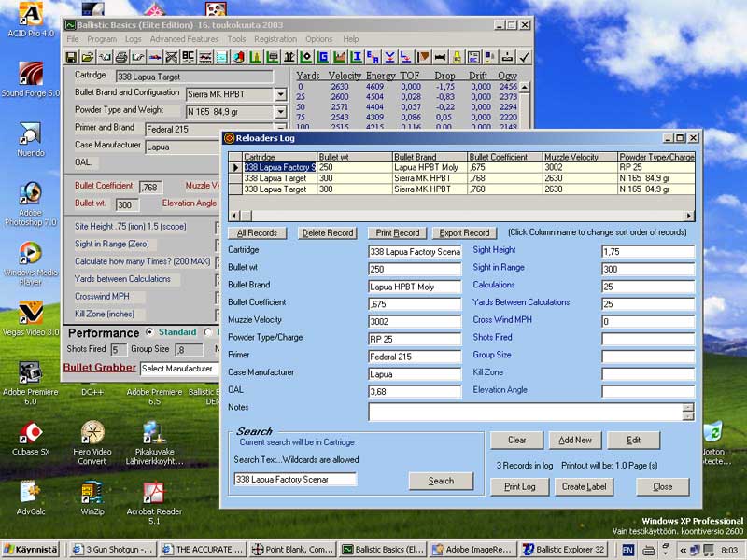Open the Tools menu
The height and width of the screenshot is (560, 747).
(x=236, y=39)
